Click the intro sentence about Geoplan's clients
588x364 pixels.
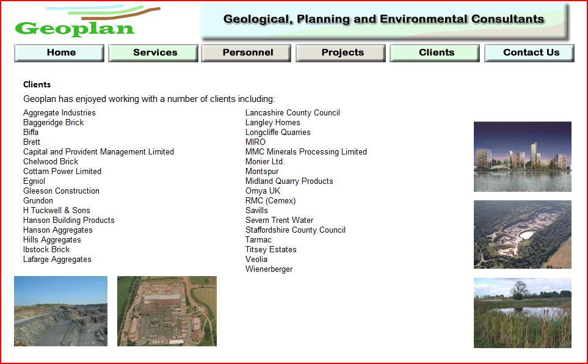coord(149,99)
